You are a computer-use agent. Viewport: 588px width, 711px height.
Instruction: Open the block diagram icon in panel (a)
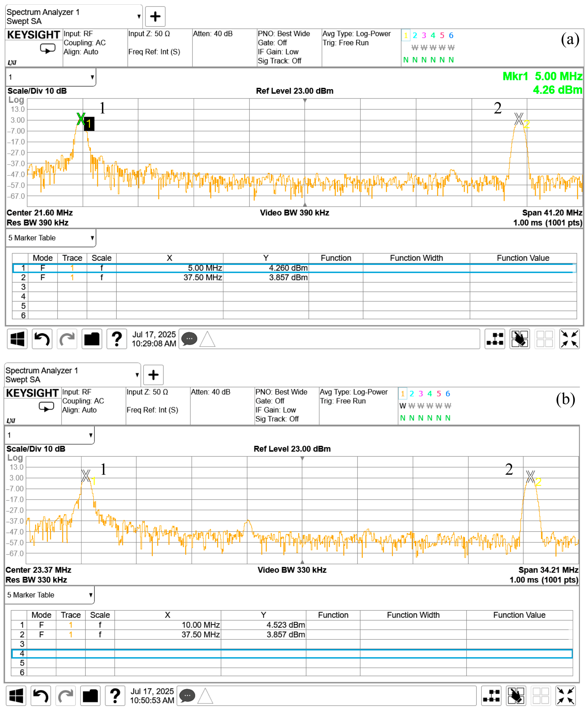(495, 339)
